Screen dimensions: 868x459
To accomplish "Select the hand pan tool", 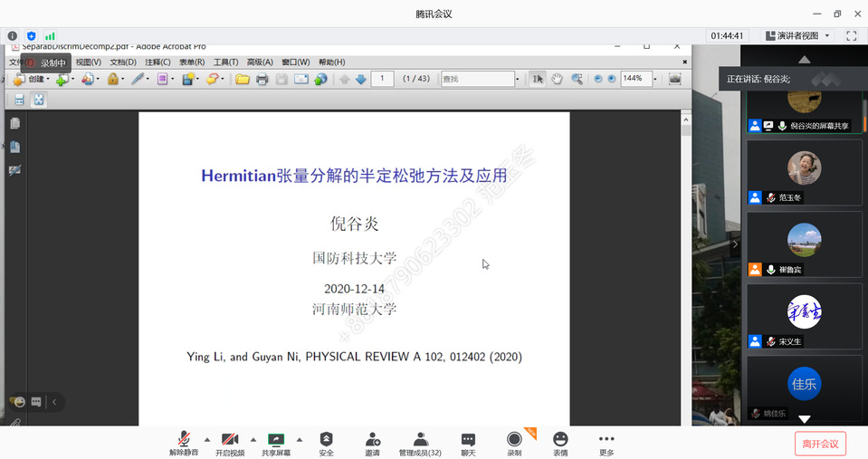I will (x=557, y=79).
